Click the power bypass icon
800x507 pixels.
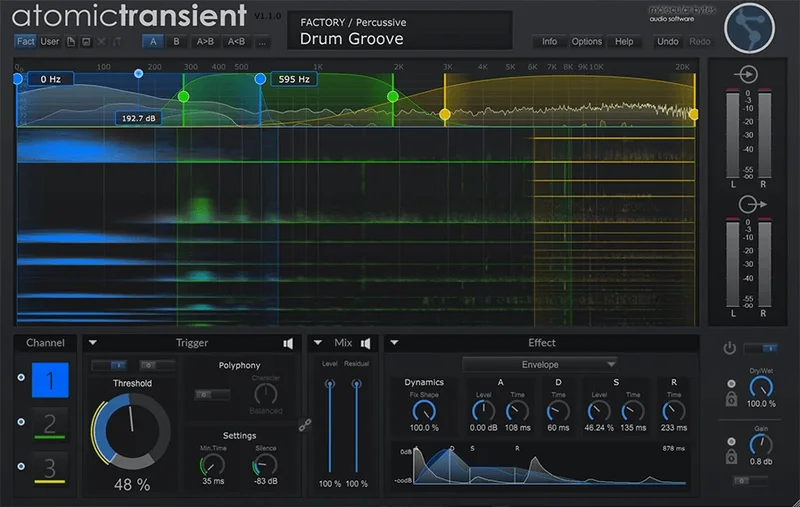tap(730, 348)
